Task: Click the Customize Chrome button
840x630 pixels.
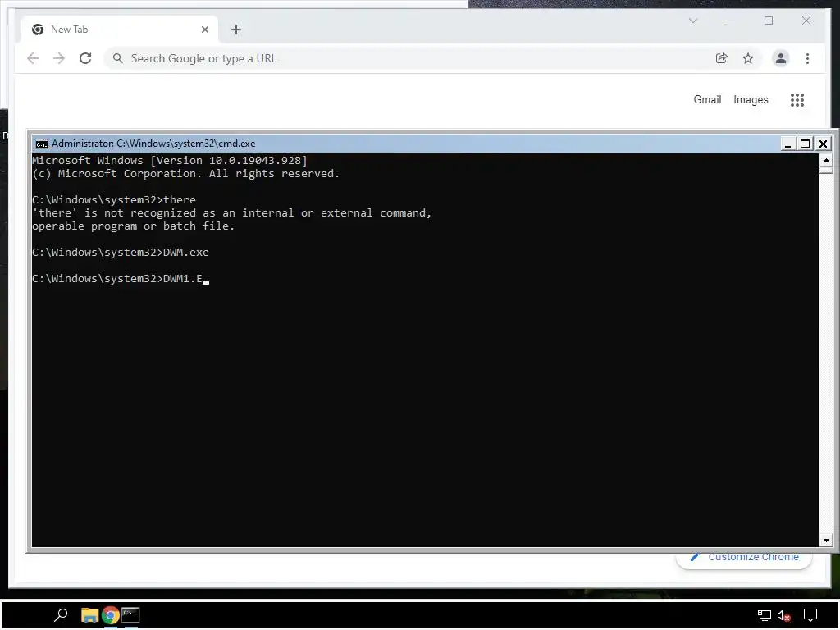Action: point(744,559)
